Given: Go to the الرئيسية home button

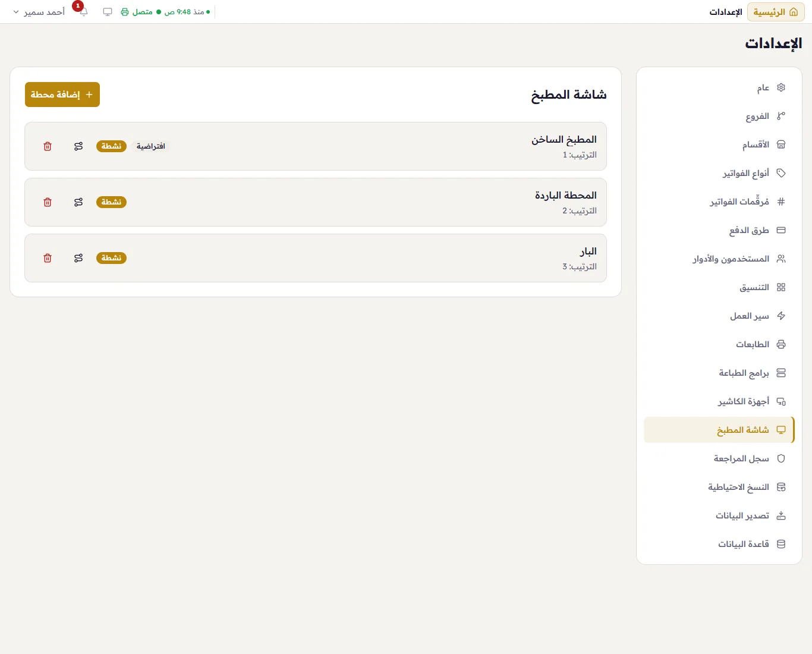Looking at the screenshot, I should point(775,12).
